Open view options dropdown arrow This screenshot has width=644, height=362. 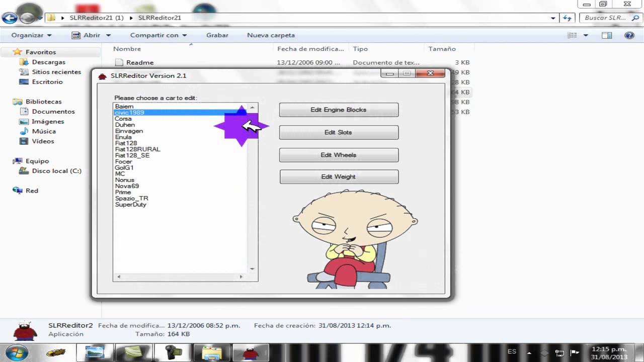tap(586, 35)
